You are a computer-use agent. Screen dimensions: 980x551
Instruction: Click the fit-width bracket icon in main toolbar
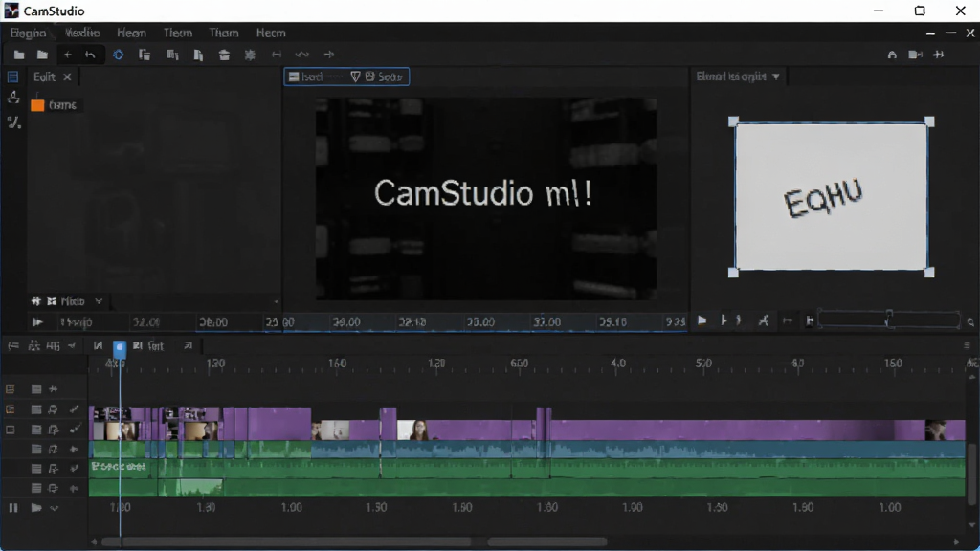click(277, 55)
